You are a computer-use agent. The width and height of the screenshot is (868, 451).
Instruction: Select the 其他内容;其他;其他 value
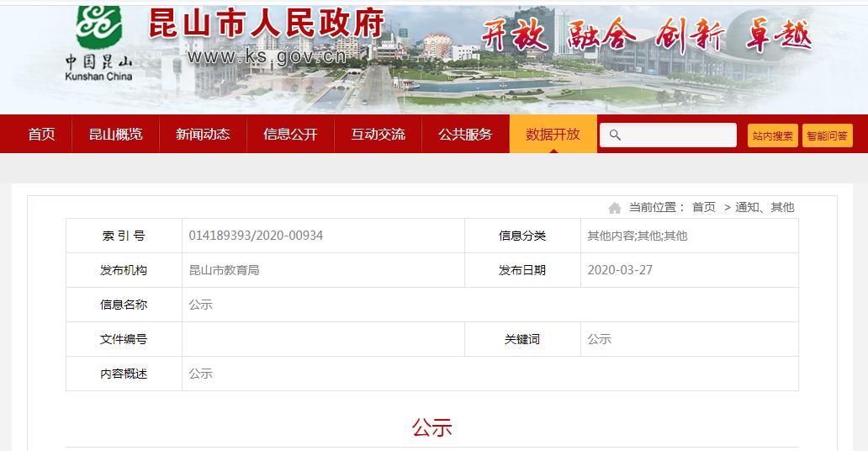pos(638,236)
